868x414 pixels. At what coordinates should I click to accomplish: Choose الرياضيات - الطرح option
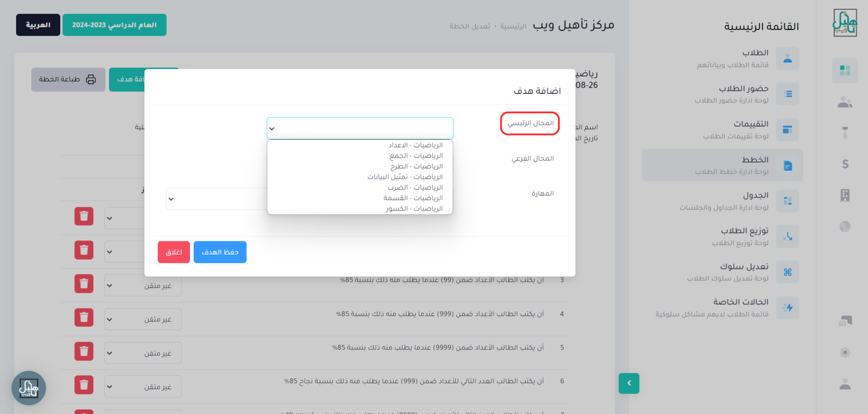click(x=360, y=166)
